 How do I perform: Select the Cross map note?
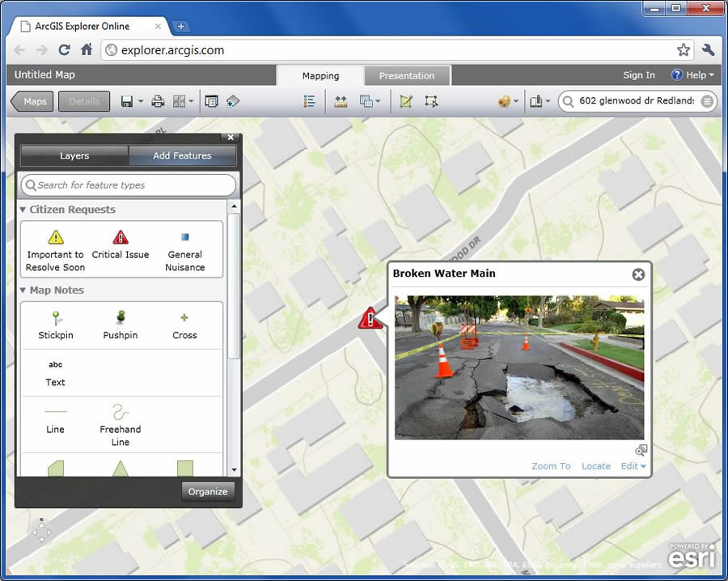[184, 325]
